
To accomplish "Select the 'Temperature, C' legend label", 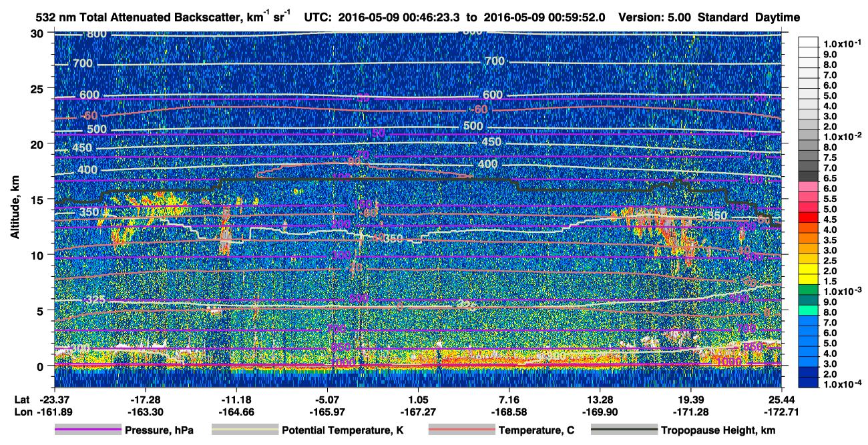I will click(536, 430).
